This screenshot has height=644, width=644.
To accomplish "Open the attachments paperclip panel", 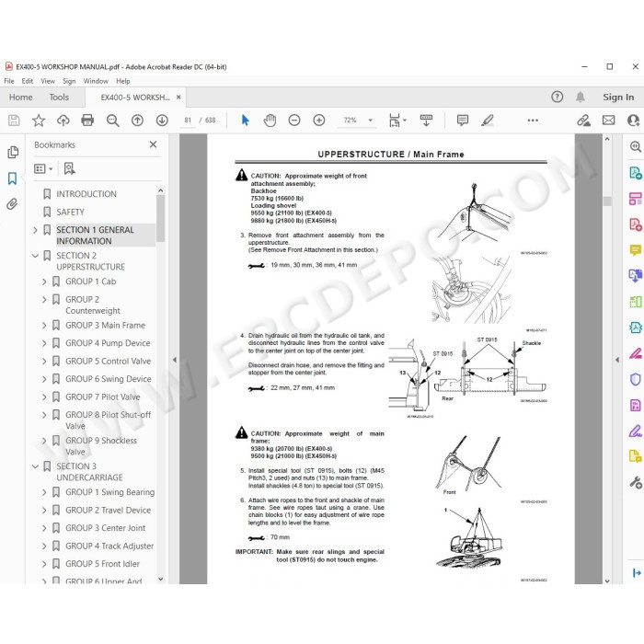I will (12, 204).
